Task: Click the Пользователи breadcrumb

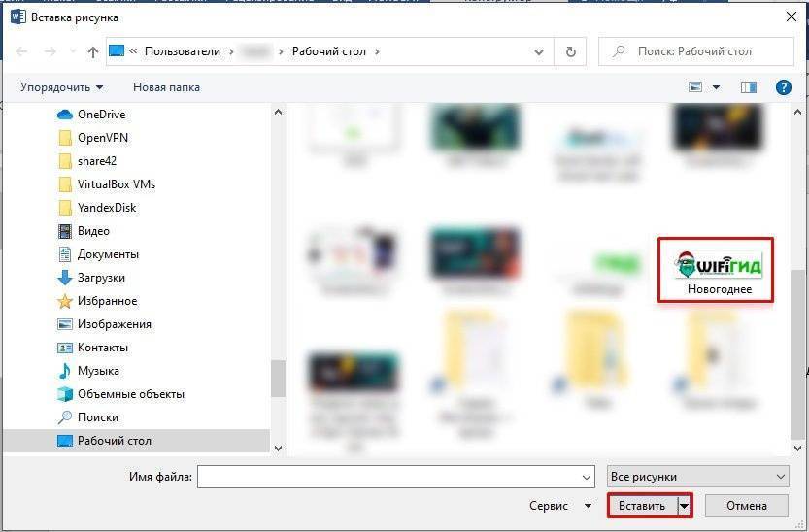Action: [183, 51]
